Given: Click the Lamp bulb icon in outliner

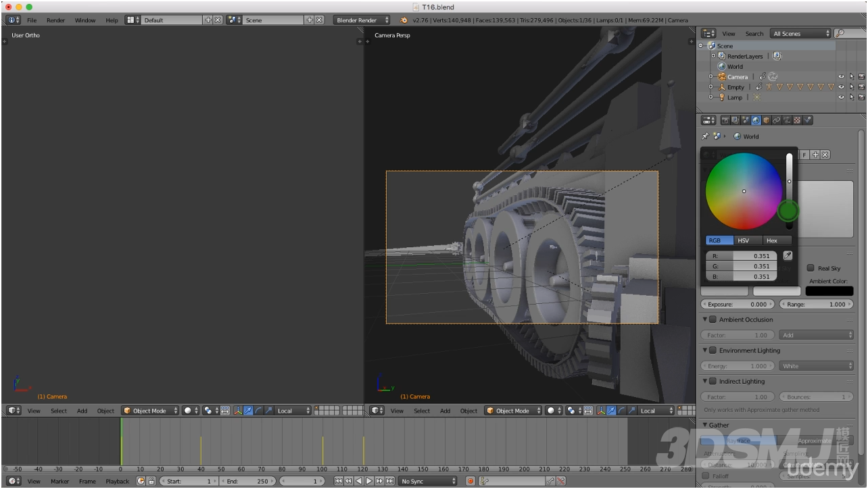Looking at the screenshot, I should coord(722,97).
